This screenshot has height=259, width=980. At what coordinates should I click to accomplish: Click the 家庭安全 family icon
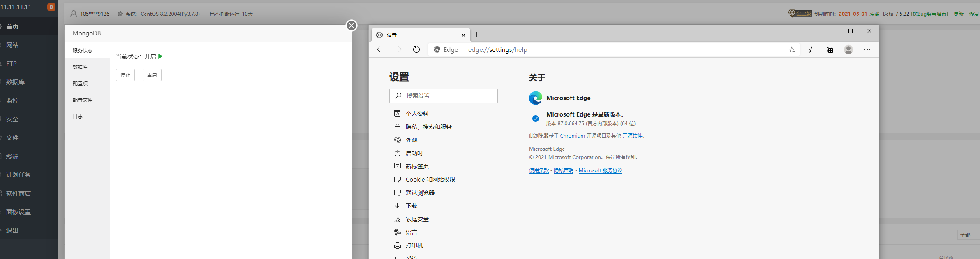(397, 219)
